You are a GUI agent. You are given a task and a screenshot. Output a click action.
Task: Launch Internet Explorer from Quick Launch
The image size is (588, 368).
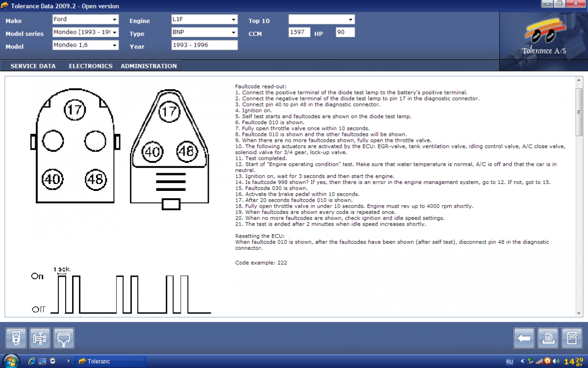(x=32, y=362)
